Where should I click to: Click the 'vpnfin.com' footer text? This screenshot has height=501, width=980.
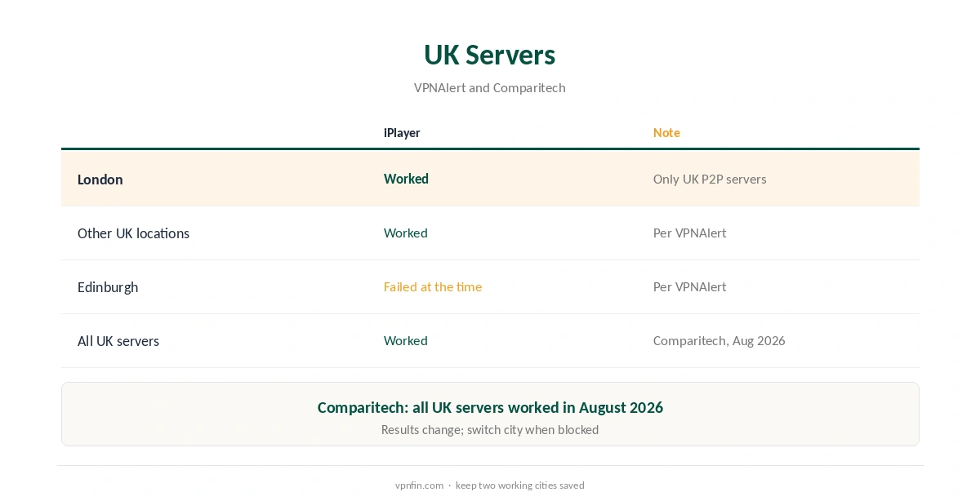[x=419, y=485]
